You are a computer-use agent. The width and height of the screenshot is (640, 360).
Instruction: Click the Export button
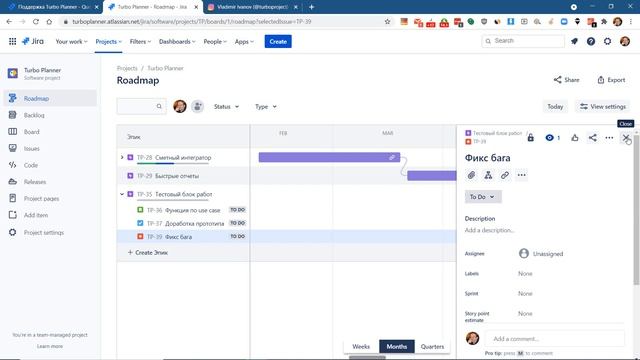tap(611, 80)
